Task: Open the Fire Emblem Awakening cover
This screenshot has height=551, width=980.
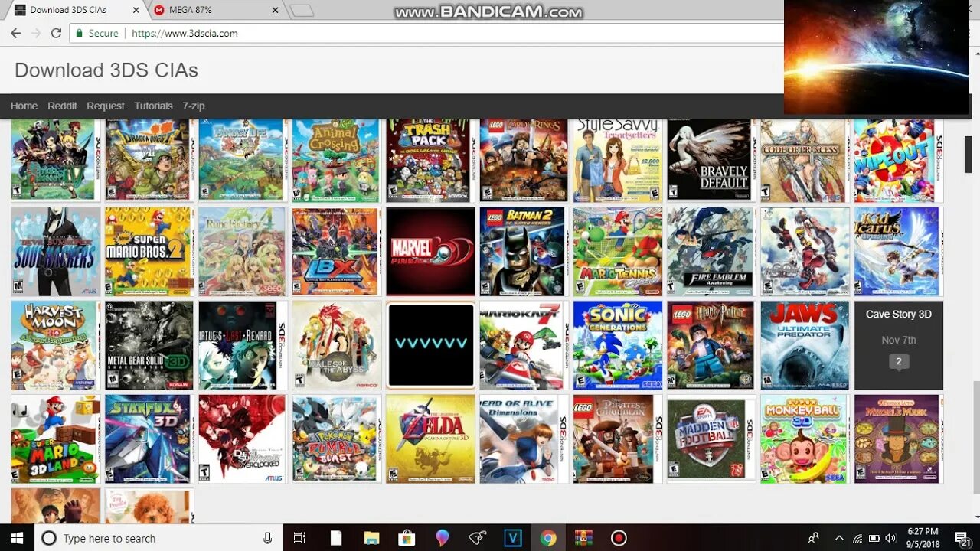Action: tap(710, 251)
